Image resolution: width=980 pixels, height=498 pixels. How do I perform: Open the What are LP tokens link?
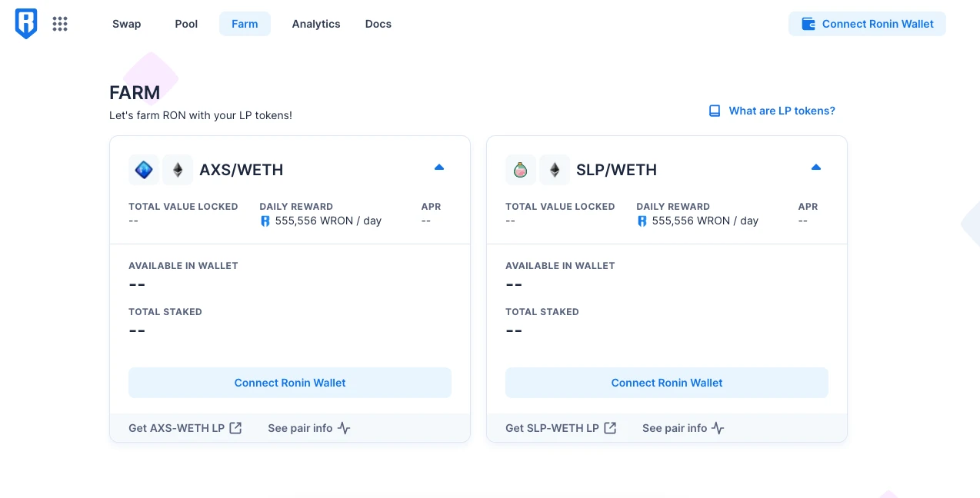[772, 111]
